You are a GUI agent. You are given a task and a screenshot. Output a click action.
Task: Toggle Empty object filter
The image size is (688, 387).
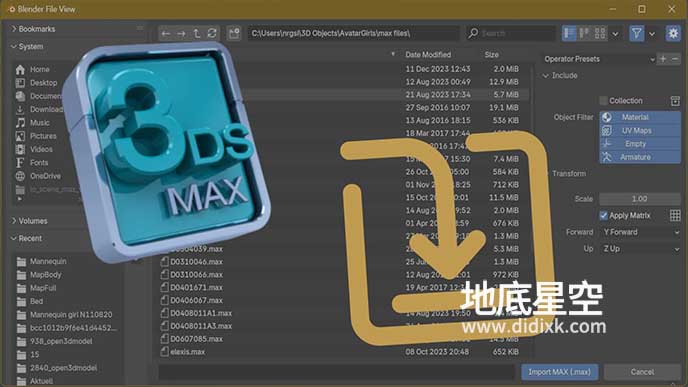(640, 144)
